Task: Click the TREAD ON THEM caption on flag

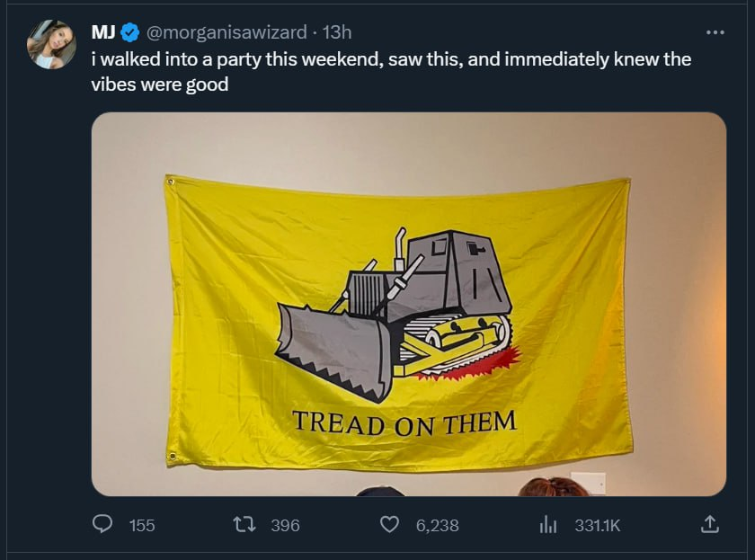Action: click(404, 422)
